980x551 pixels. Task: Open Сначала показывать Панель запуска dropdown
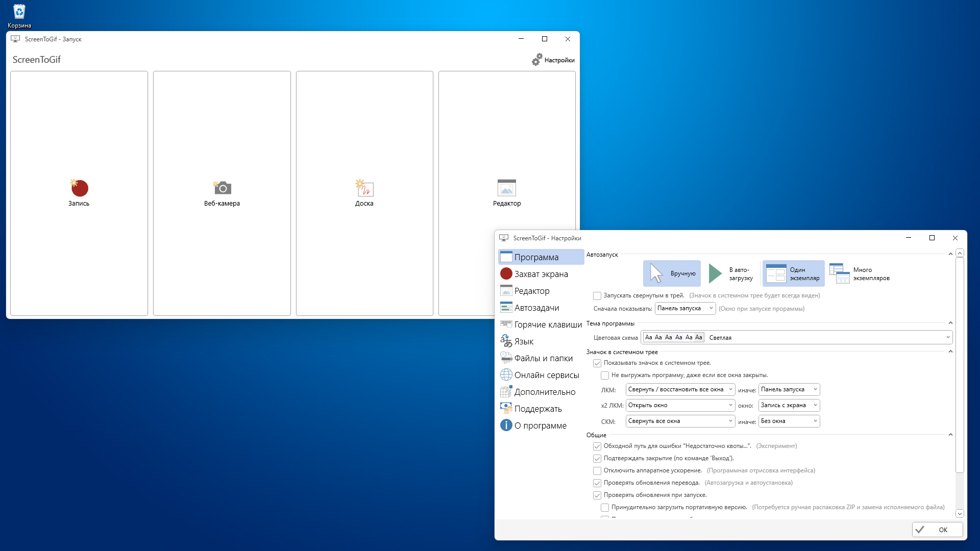pyautogui.click(x=685, y=308)
